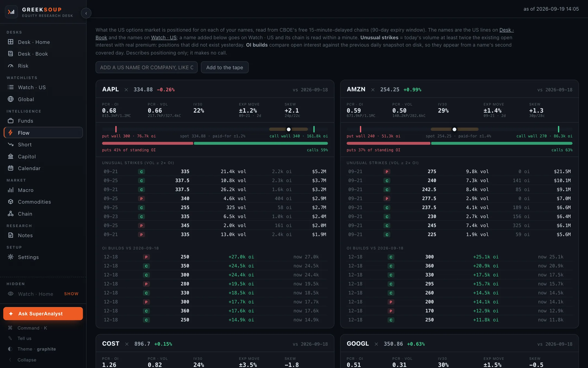Remove AAPL card with X
This screenshot has width=588, height=368.
click(126, 90)
